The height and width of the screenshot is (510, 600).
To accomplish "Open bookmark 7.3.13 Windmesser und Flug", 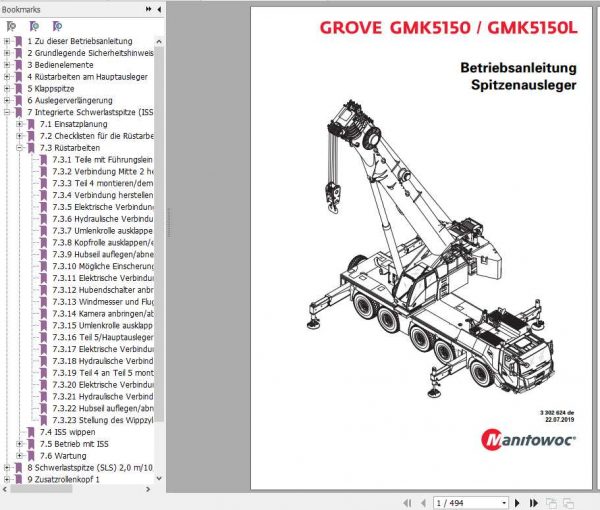I will tap(103, 302).
